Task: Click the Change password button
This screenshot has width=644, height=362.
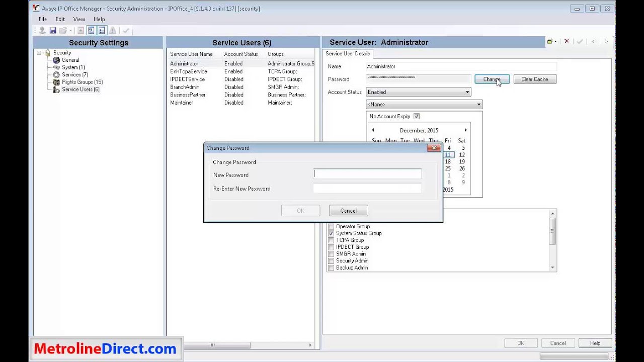Action: [492, 79]
